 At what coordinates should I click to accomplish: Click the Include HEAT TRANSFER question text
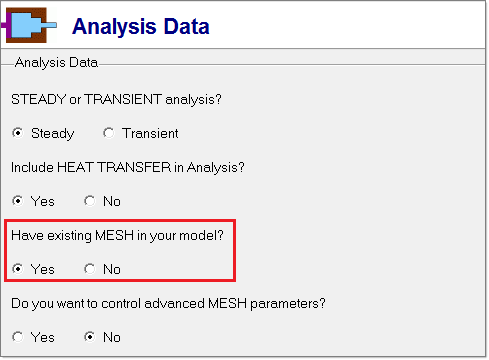tap(128, 167)
